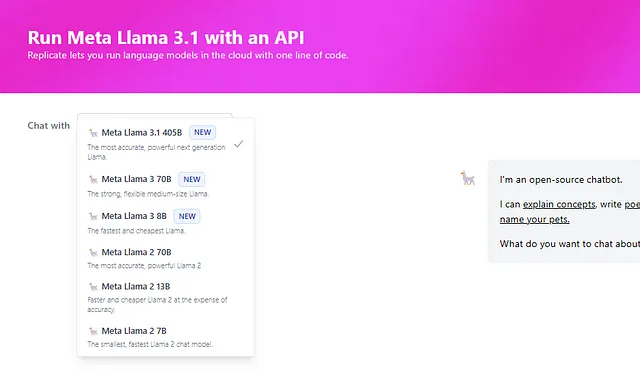The width and height of the screenshot is (640, 384).
Task: Click the chatbot llama avatar next to the message
Action: tap(468, 178)
